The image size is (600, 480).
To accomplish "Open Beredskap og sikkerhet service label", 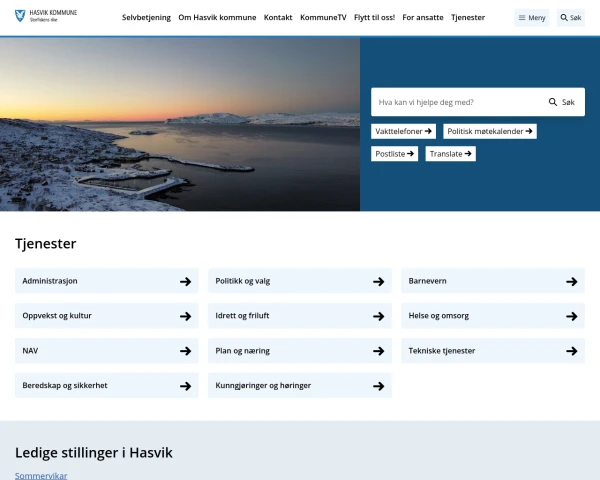I will tap(65, 385).
